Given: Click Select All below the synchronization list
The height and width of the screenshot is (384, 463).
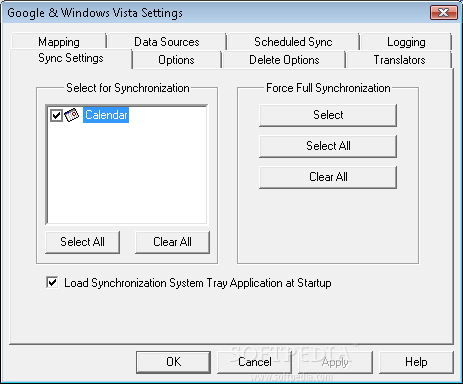Looking at the screenshot, I should pyautogui.click(x=82, y=242).
